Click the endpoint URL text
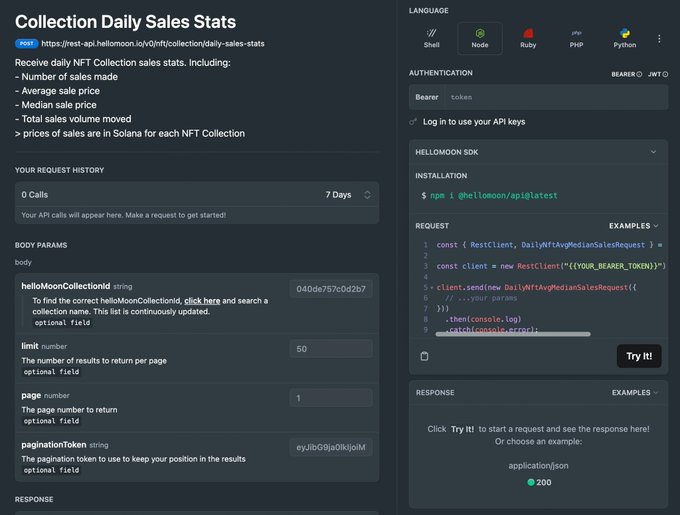680x515 pixels. pyautogui.click(x=153, y=43)
